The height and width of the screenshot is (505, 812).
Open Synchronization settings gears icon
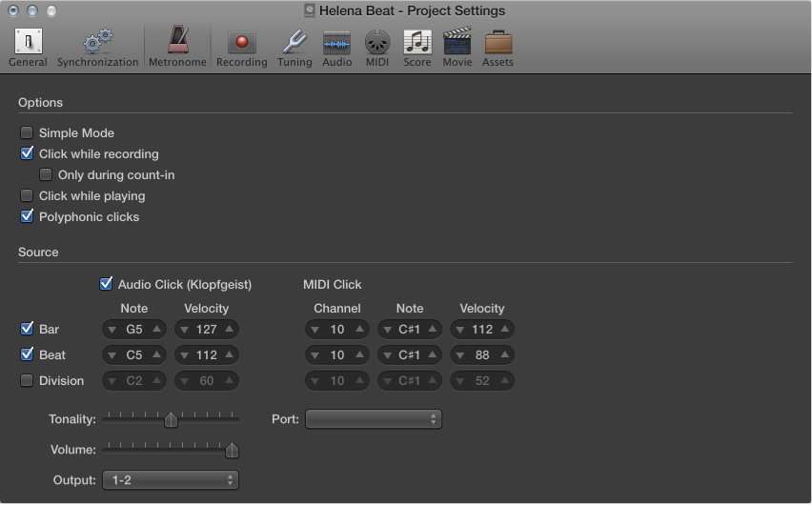(98, 41)
